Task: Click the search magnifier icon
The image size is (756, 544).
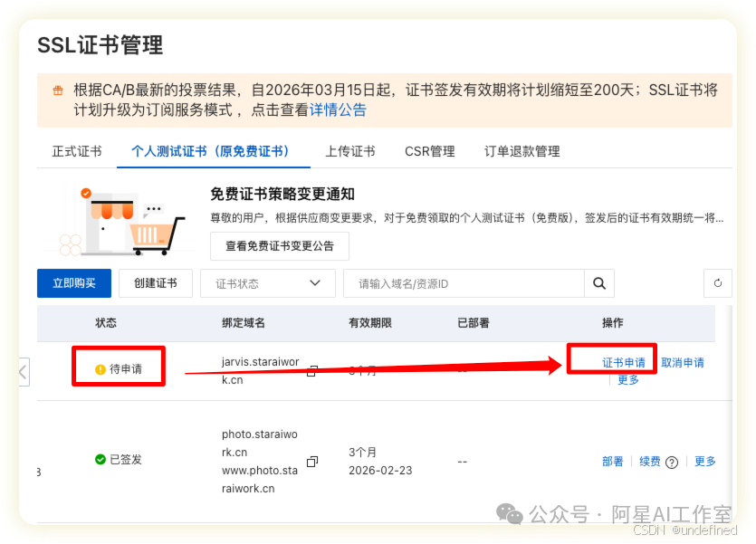Action: 598,283
